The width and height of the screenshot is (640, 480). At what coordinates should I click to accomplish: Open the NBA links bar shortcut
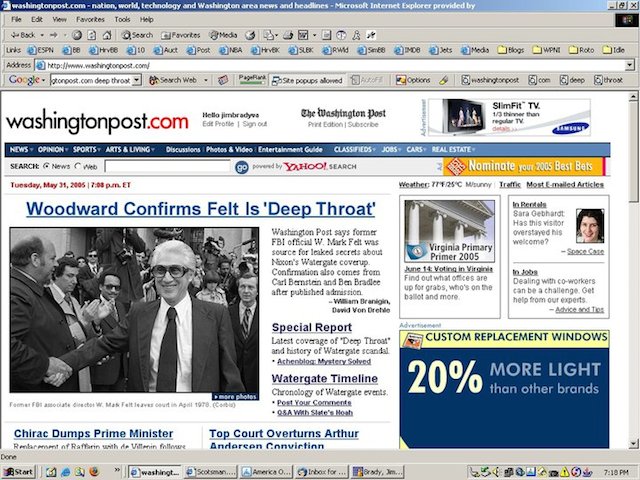(x=230, y=50)
